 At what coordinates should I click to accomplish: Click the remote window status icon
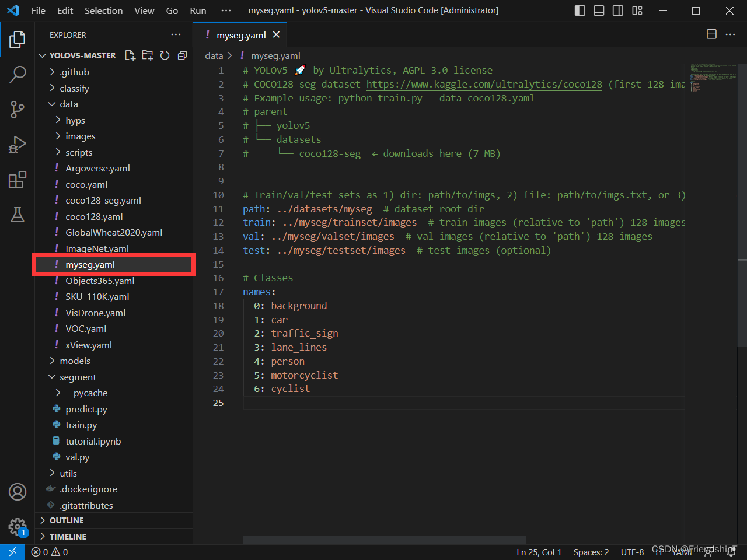click(12, 552)
